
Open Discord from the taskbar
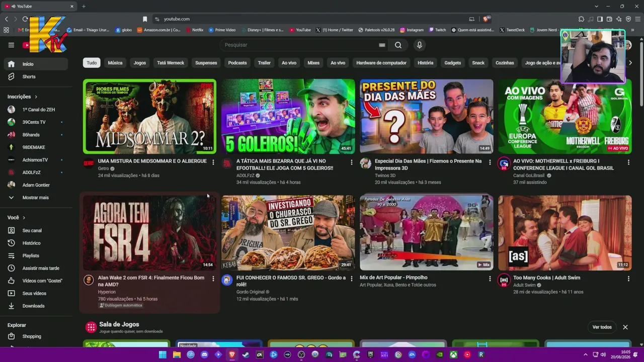204,354
